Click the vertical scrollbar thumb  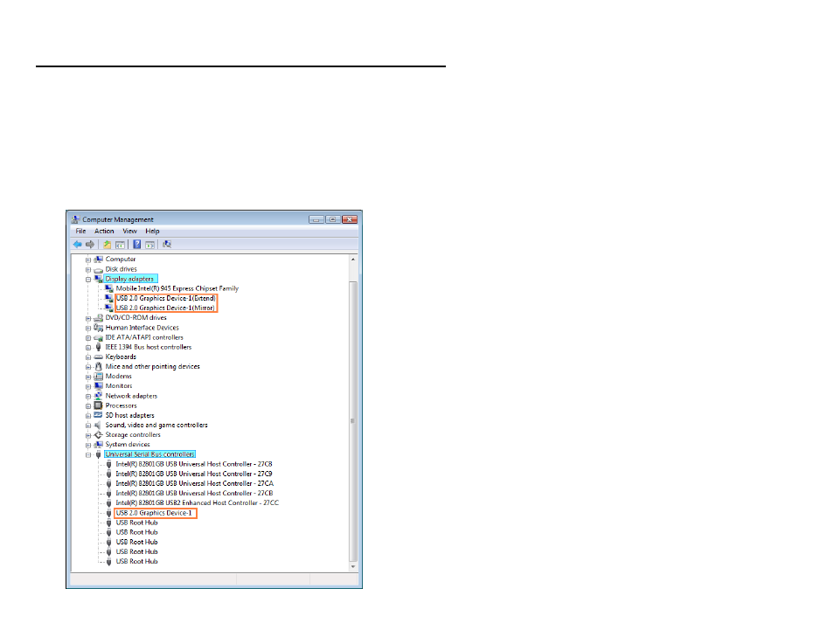click(353, 421)
